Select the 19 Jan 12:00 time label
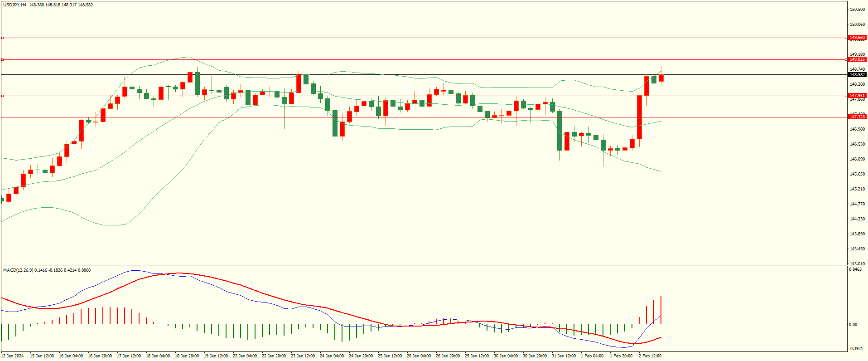This screenshot has width=868, height=361. tap(216, 356)
